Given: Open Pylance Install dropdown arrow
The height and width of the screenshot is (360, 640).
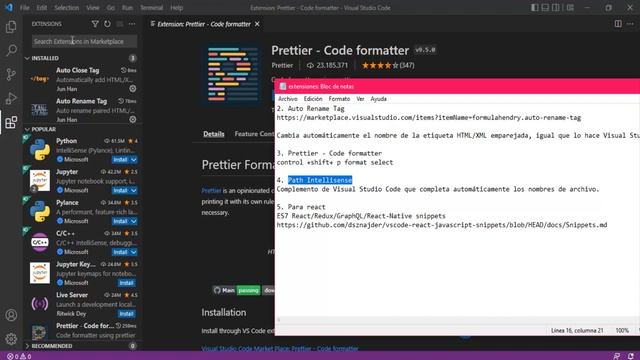Looking at the screenshot, I should 133,221.
